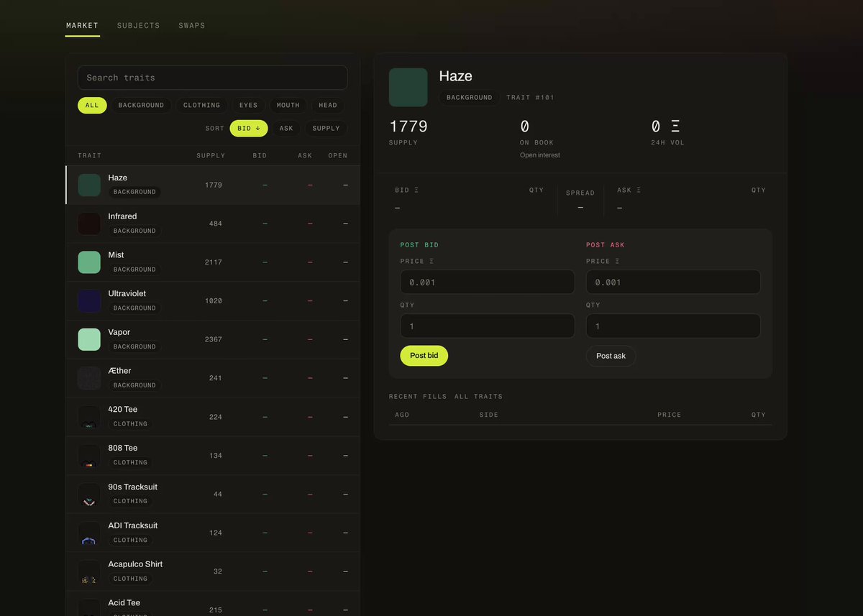Click the Background tag in Haze detail header
Image resolution: width=863 pixels, height=616 pixels.
click(470, 98)
